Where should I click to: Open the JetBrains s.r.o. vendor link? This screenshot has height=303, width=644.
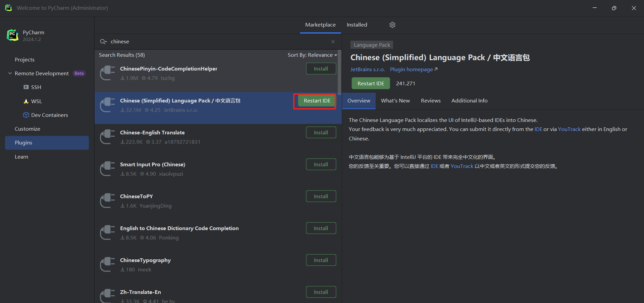coord(367,70)
